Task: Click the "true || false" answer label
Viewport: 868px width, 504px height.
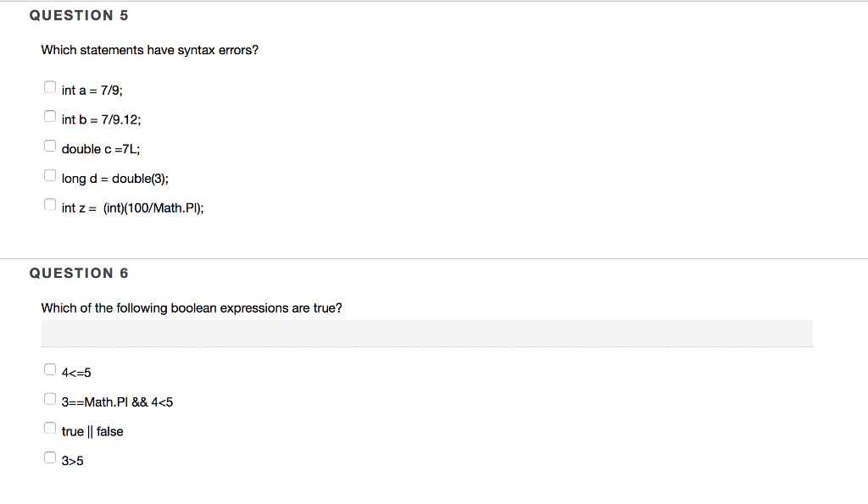Action: [92, 431]
